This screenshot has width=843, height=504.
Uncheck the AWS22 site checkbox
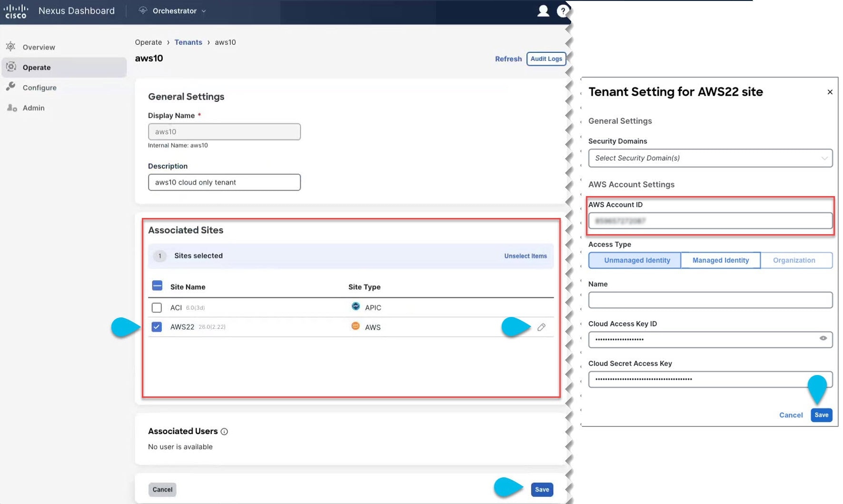click(157, 327)
